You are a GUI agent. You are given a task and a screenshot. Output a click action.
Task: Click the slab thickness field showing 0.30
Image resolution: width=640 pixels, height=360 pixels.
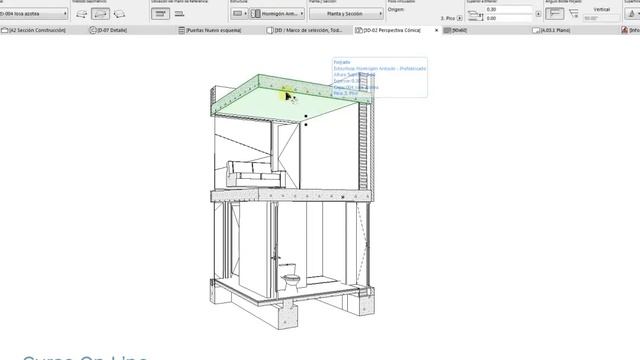(509, 9)
